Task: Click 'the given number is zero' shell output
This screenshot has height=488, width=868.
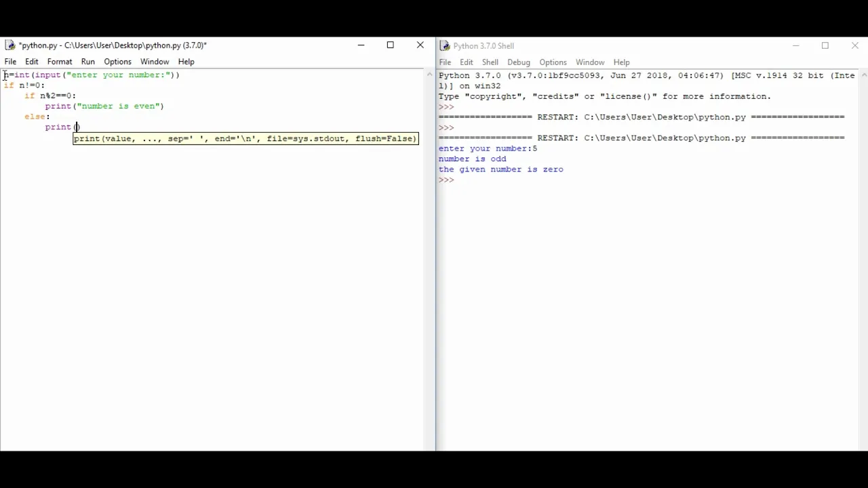Action: point(501,169)
